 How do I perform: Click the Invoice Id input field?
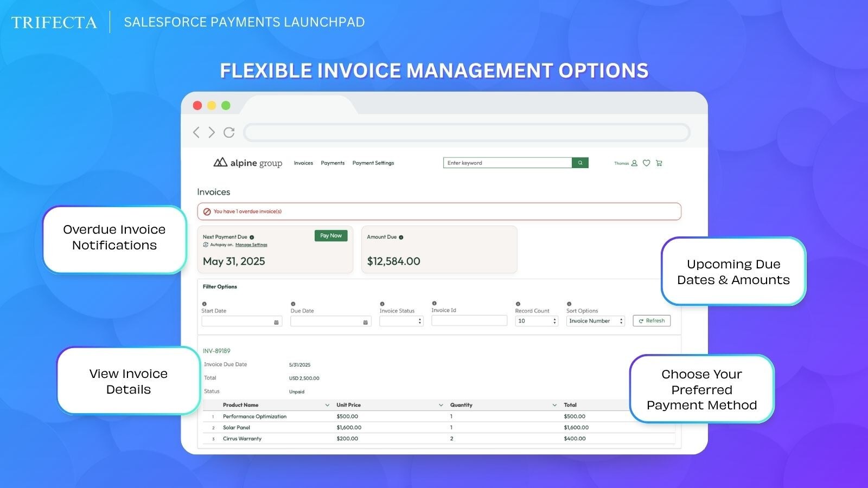pyautogui.click(x=469, y=320)
